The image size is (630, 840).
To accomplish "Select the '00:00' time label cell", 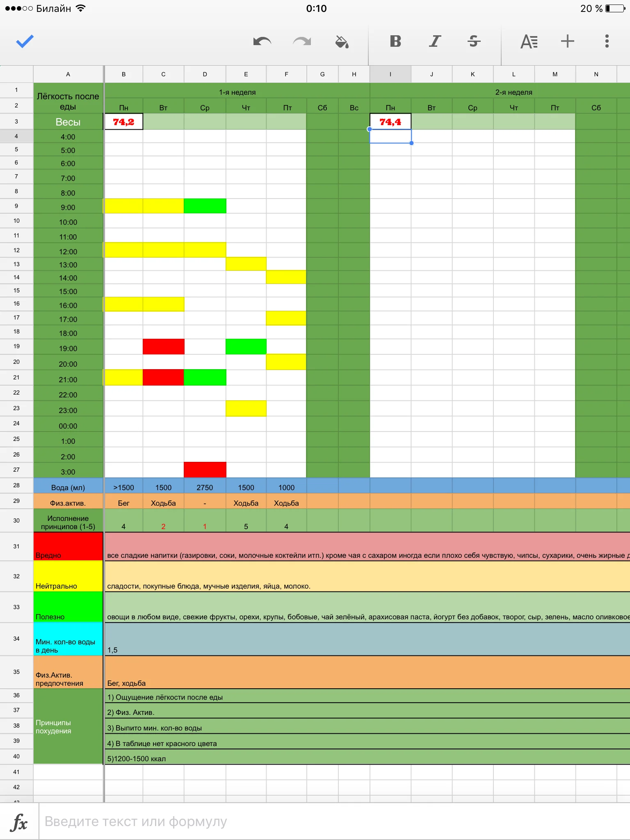I will click(x=68, y=424).
